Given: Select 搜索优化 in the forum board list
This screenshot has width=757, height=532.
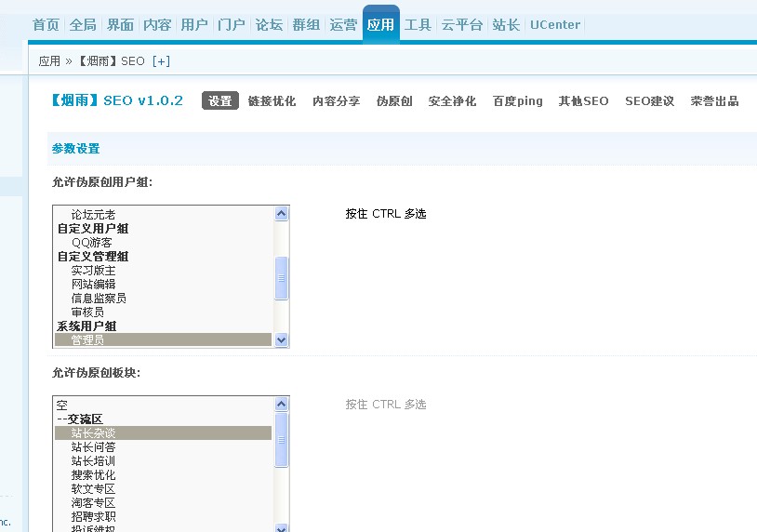Looking at the screenshot, I should click(x=93, y=475).
